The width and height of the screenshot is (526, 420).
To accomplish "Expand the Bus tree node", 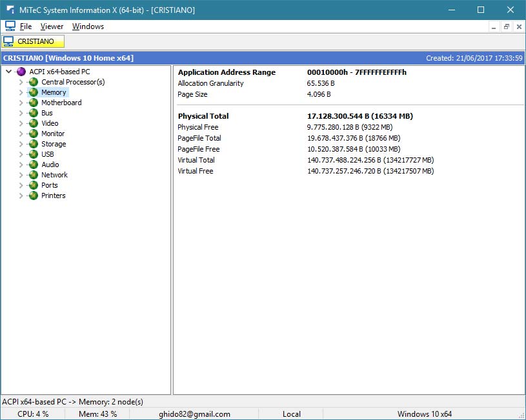I will pos(21,113).
